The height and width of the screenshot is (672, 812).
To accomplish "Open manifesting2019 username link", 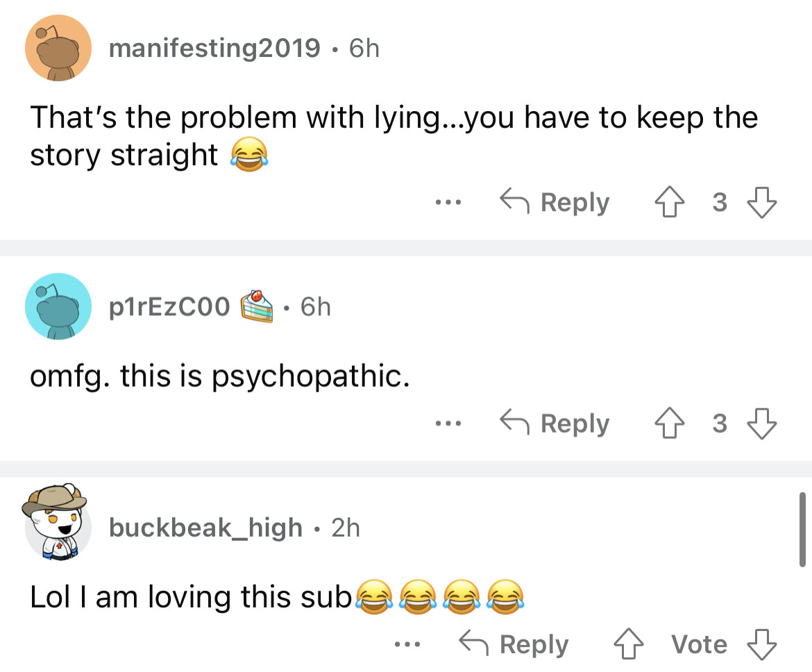I will point(214,48).
